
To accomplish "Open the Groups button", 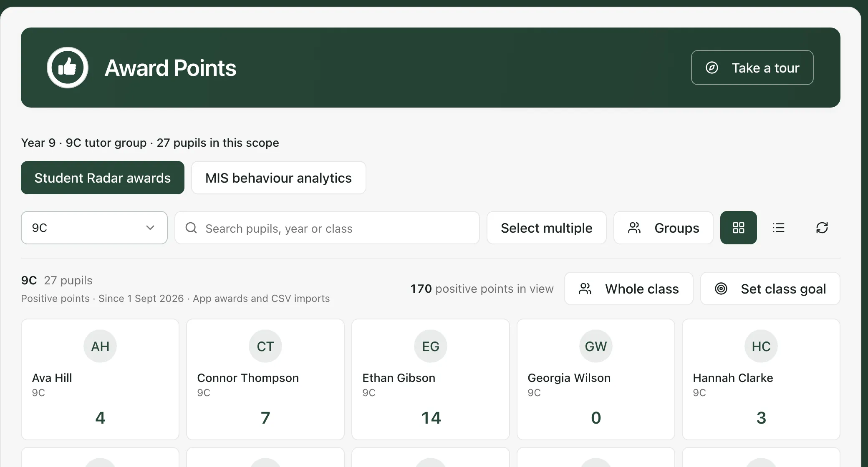I will (664, 228).
